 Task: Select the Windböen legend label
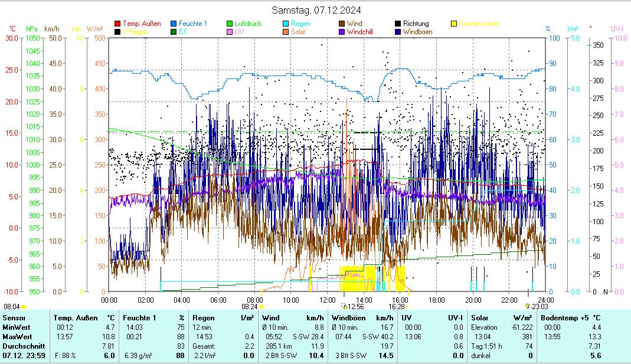click(416, 32)
